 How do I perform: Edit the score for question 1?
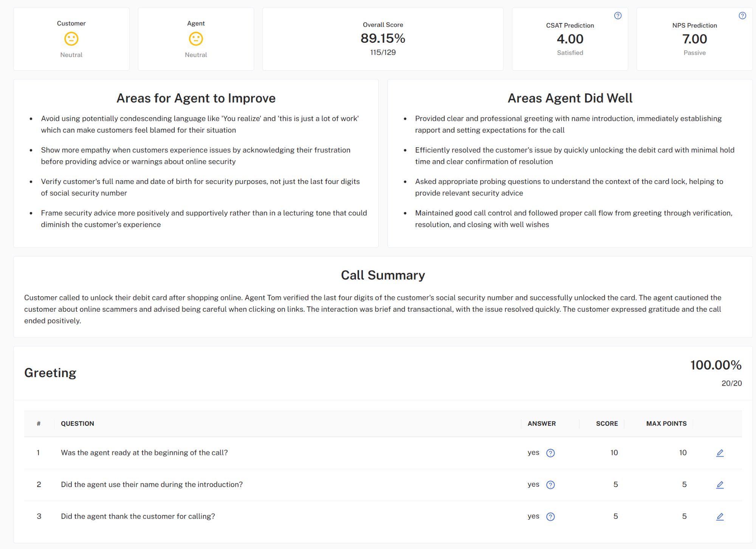[720, 453]
